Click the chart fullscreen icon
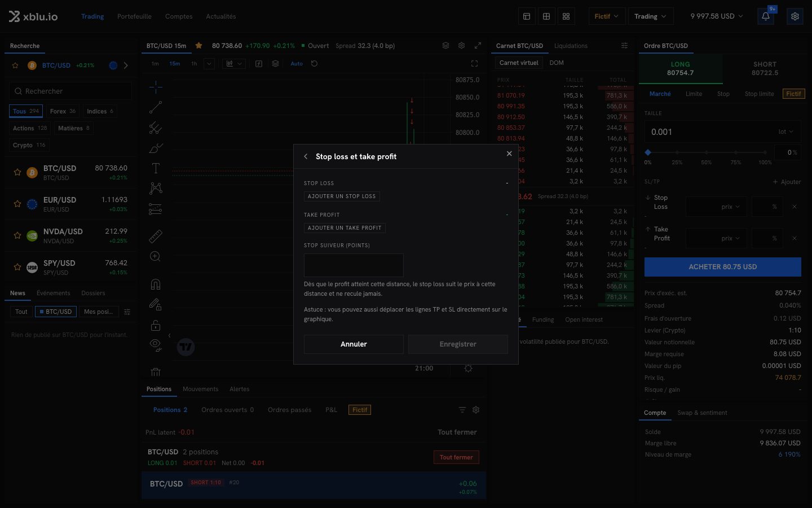 pos(474,64)
